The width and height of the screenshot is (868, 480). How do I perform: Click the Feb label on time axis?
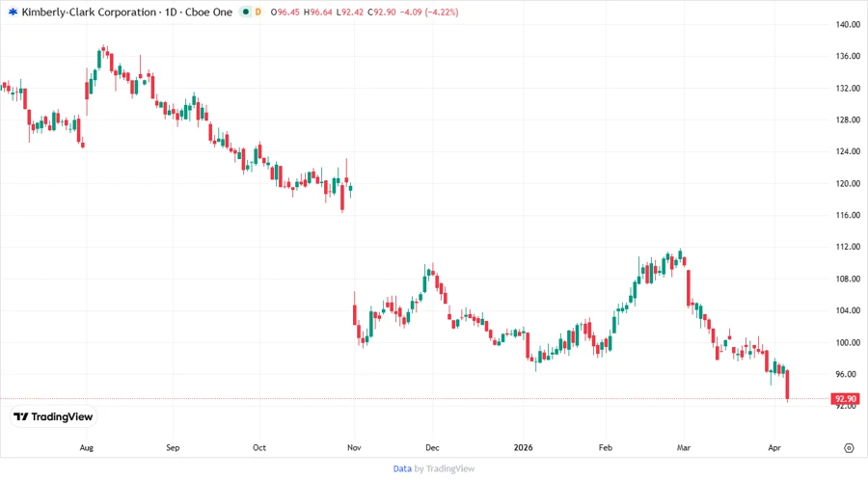click(606, 447)
